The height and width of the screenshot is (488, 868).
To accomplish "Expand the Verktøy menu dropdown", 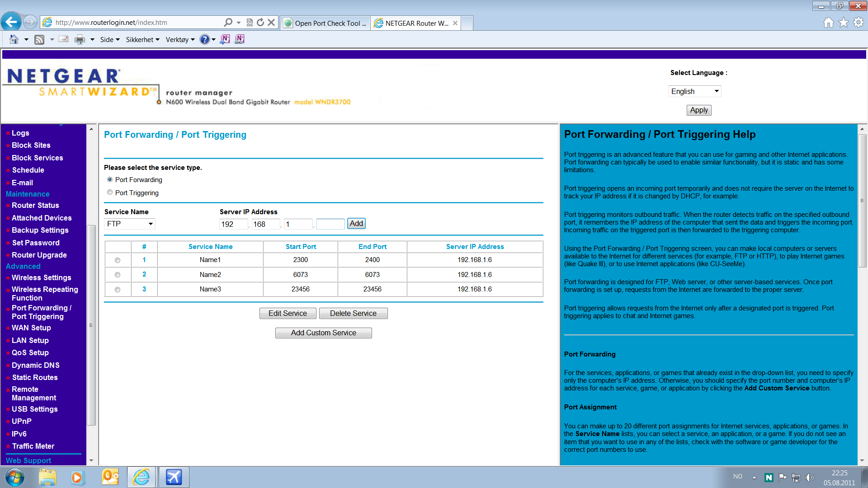I will (180, 40).
